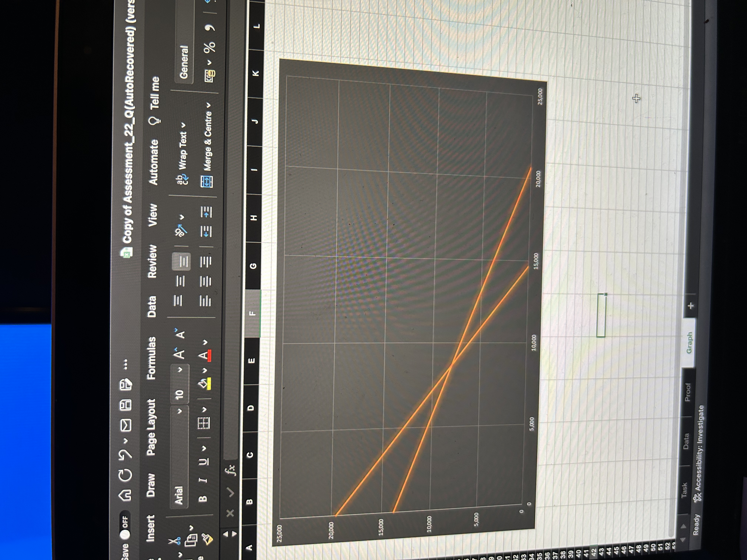Click the Save floppy disk icon
Viewport: 747px width, 560px height.
pyautogui.click(x=126, y=405)
